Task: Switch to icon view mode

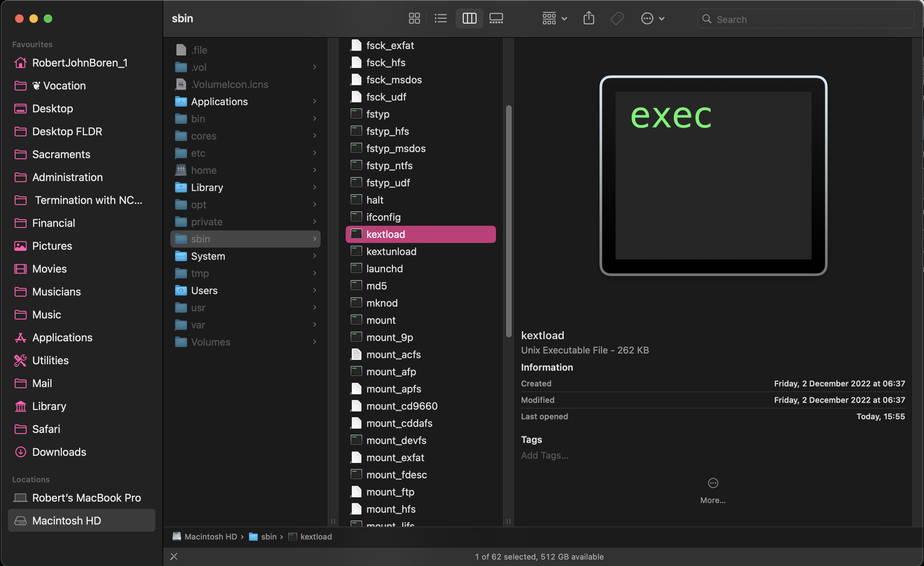Action: (414, 18)
